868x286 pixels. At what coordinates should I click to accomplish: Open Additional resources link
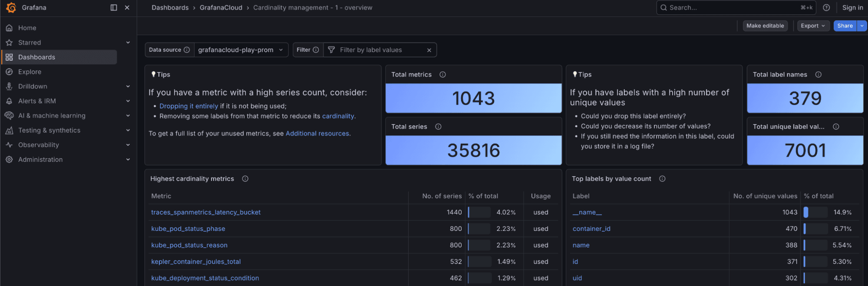[317, 133]
